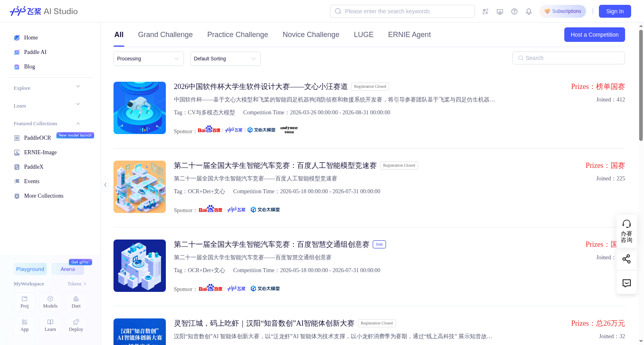Click the Get gifts! badge on Arena
The height and width of the screenshot is (345, 644).
80,262
